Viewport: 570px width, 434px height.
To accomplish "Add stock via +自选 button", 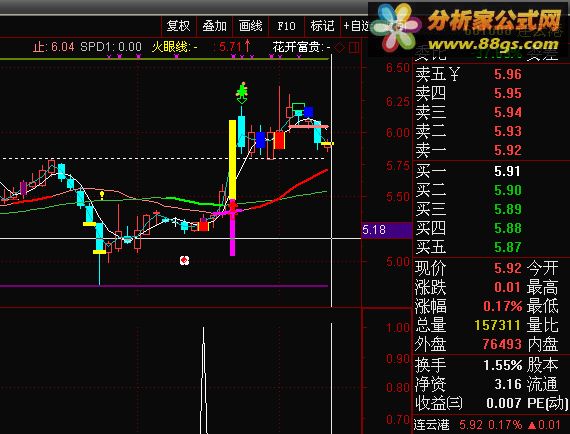I will [x=356, y=26].
